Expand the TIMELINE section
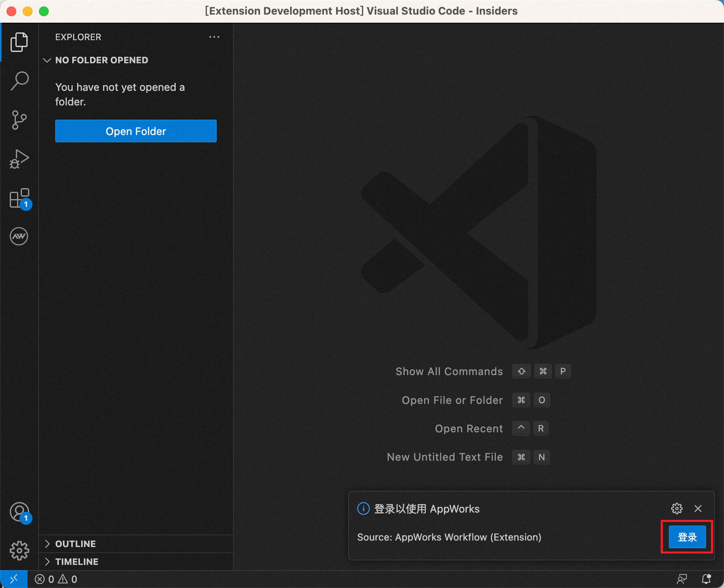Screen dimensions: 724x588 pos(136,562)
